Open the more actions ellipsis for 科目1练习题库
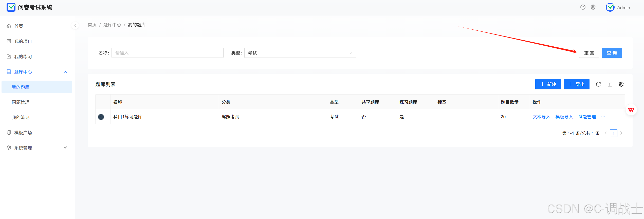The image size is (644, 219). click(x=603, y=117)
